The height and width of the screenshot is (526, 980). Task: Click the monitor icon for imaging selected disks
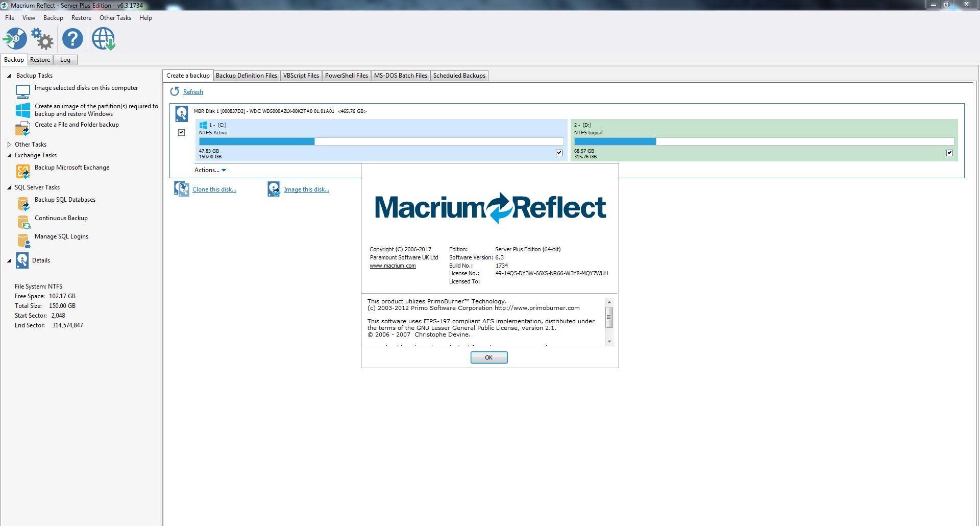[x=23, y=92]
